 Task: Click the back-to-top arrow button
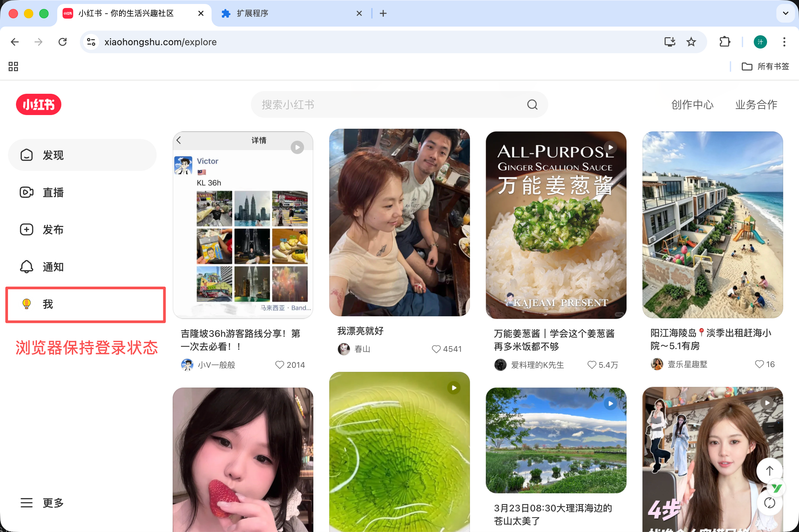(769, 470)
